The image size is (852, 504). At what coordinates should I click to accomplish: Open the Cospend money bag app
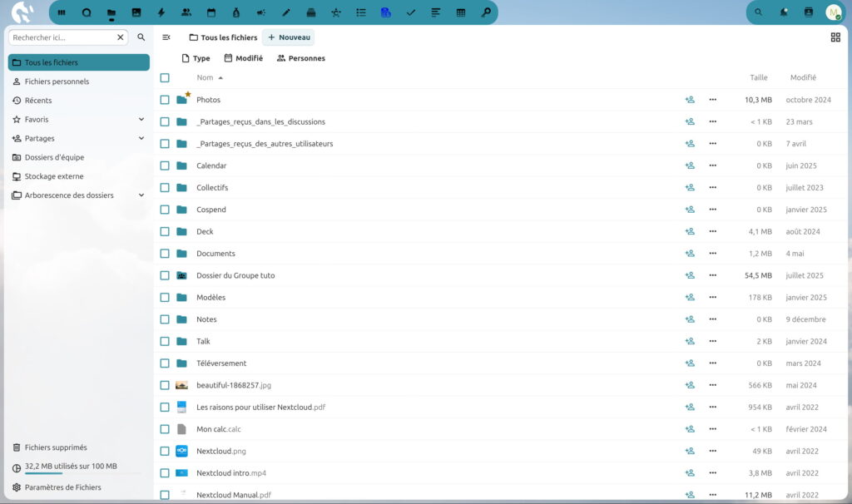coord(235,12)
